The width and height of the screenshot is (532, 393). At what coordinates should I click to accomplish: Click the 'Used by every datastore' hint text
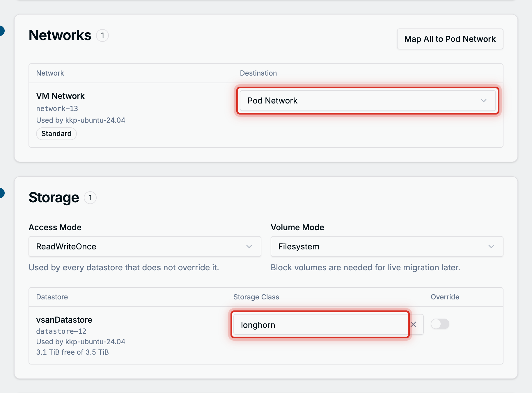point(124,267)
